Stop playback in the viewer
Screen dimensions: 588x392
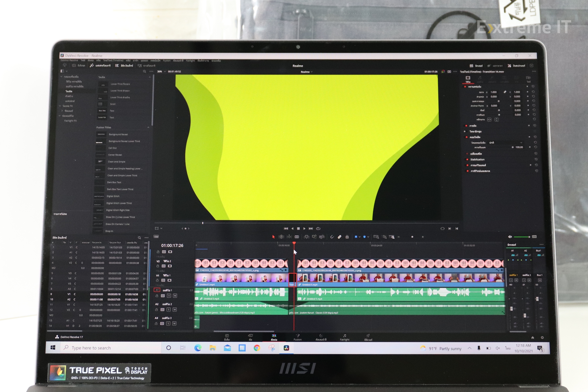299,228
